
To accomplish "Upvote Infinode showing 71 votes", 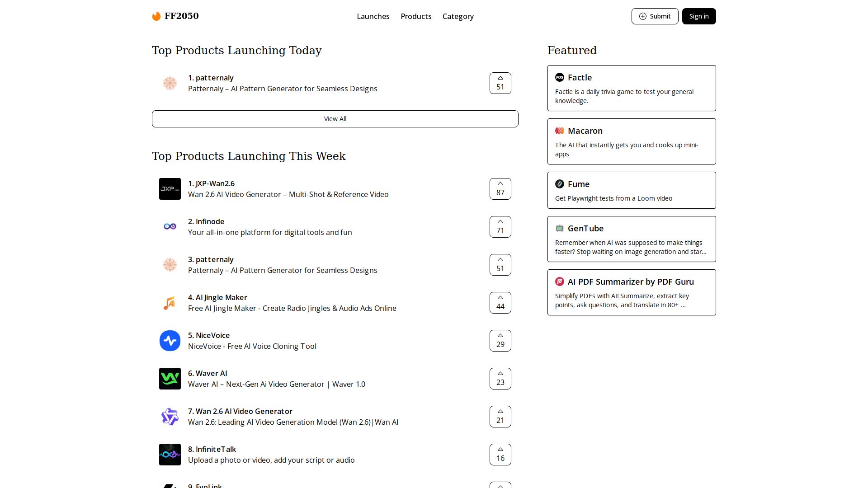I will [x=500, y=227].
